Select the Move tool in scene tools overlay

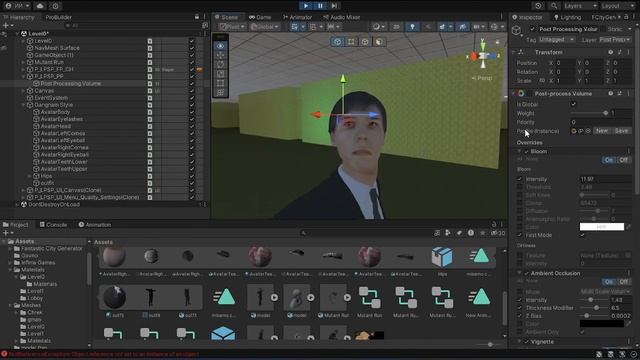pos(220,55)
